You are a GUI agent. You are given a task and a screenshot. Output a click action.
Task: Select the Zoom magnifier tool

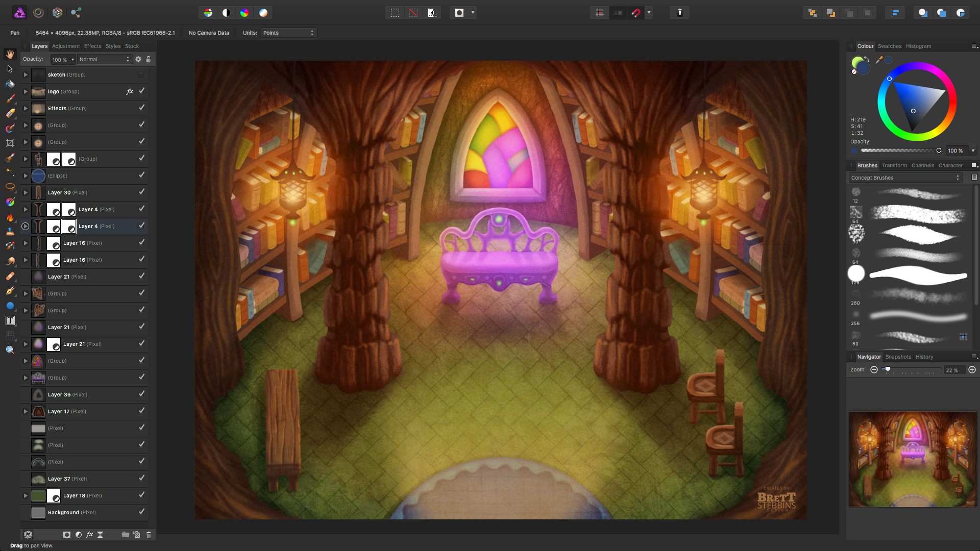coord(10,350)
